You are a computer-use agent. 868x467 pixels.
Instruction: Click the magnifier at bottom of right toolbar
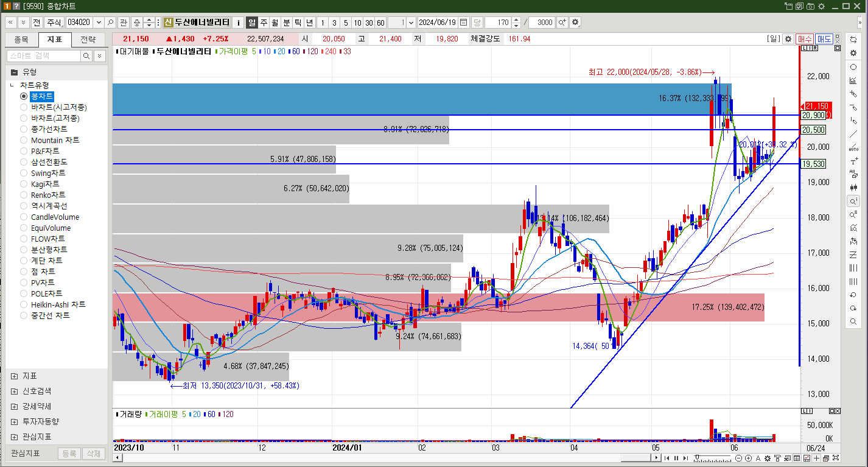[853, 321]
